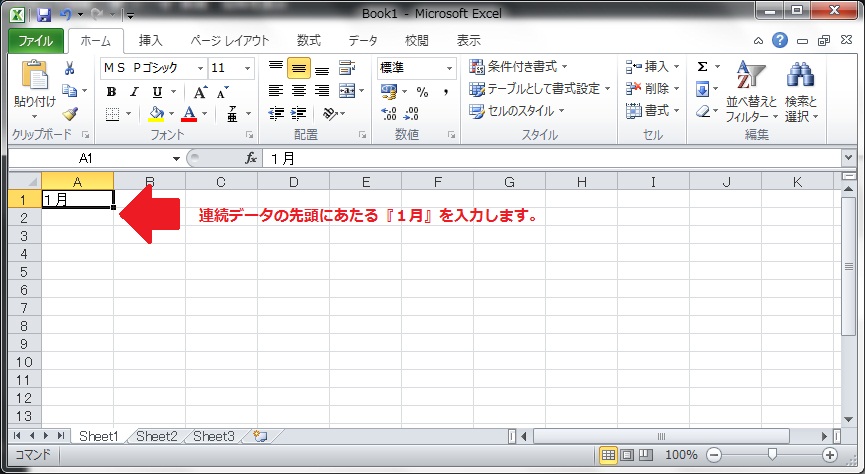Screen dimensions: 865x474
Task: Open 検索と選択 binoculars menu
Action: 801,92
